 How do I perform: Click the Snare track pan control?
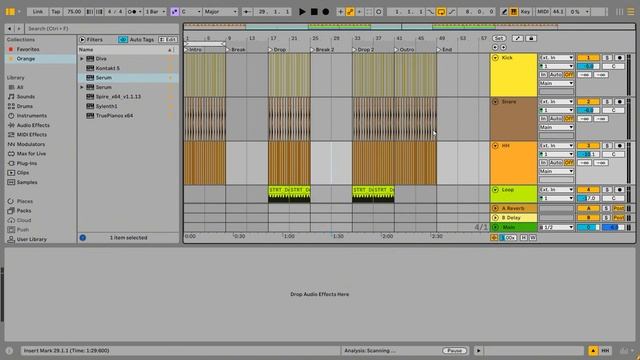coord(613,110)
